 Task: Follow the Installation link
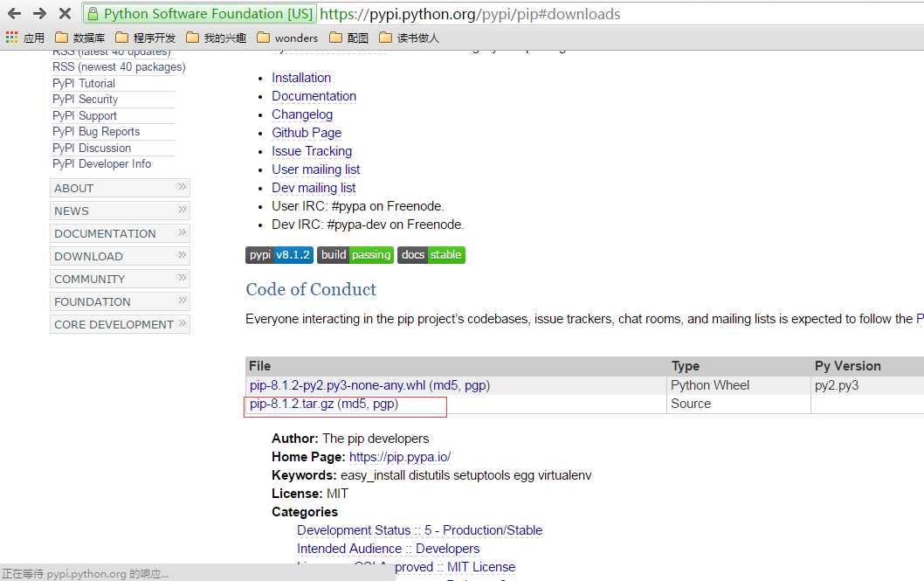(301, 78)
